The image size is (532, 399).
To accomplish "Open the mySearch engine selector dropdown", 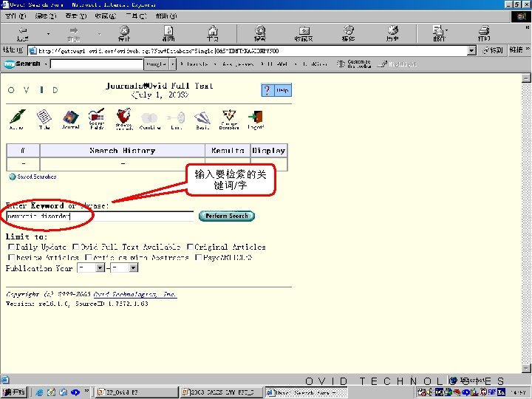I will [173, 64].
